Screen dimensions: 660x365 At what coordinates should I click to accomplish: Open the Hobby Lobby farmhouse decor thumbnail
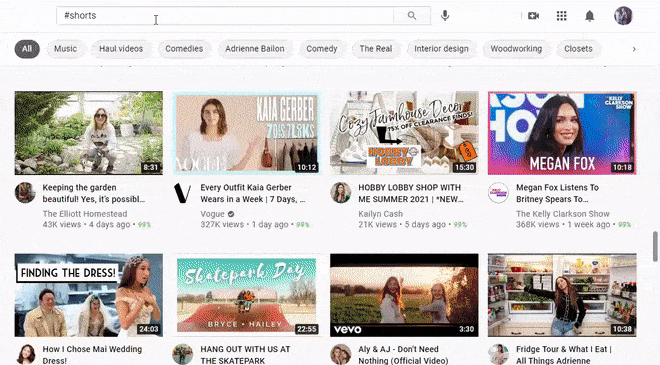coord(405,133)
